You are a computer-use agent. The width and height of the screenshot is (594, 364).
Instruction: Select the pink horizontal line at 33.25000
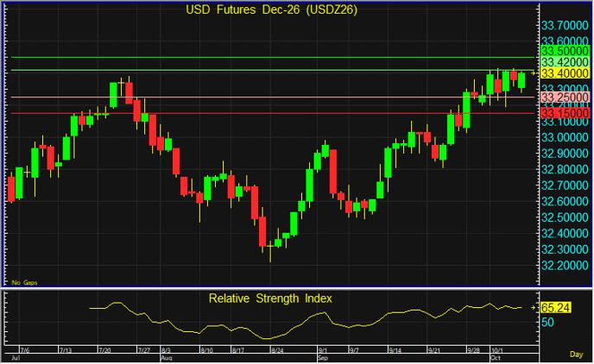coord(273,97)
